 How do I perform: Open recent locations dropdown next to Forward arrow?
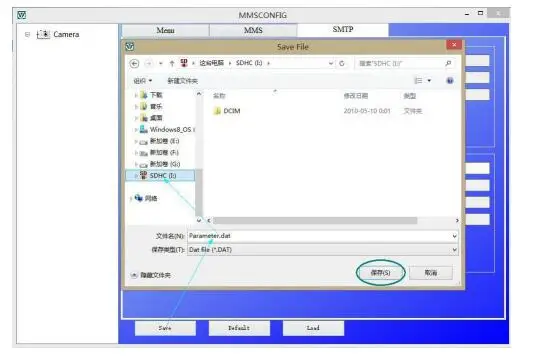coord(161,63)
